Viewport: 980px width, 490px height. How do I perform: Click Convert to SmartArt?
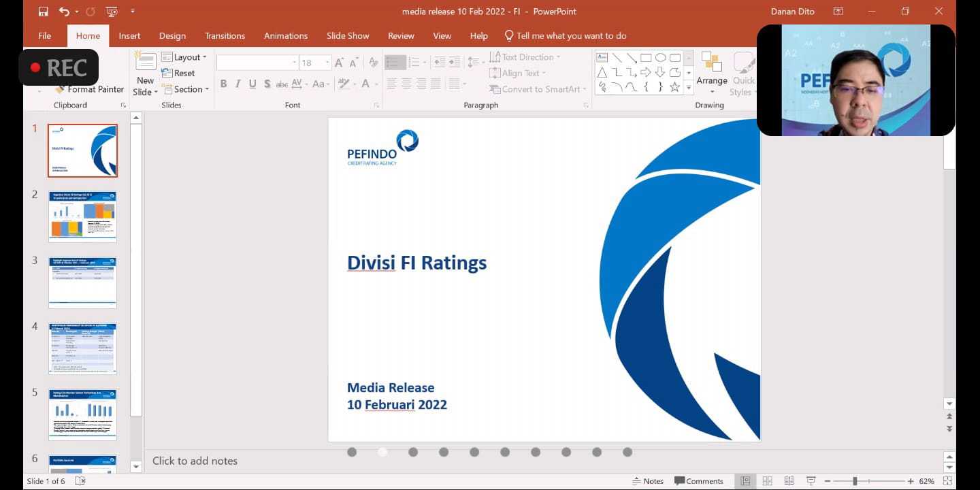[538, 89]
